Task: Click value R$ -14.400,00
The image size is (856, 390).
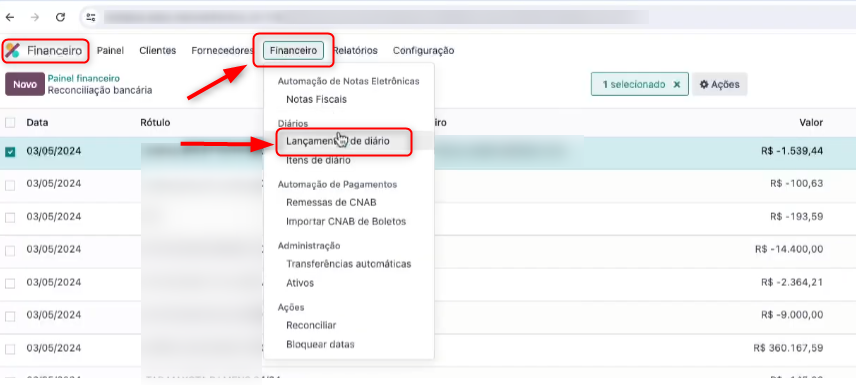Action: [x=789, y=250]
